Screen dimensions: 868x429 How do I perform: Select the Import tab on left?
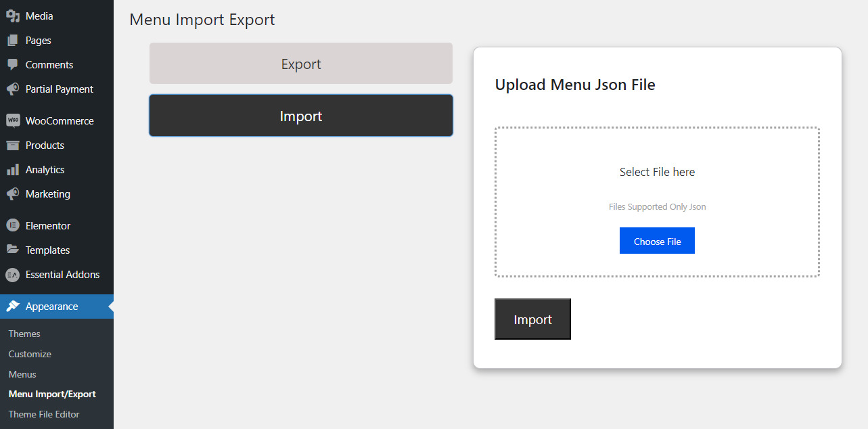pos(301,116)
